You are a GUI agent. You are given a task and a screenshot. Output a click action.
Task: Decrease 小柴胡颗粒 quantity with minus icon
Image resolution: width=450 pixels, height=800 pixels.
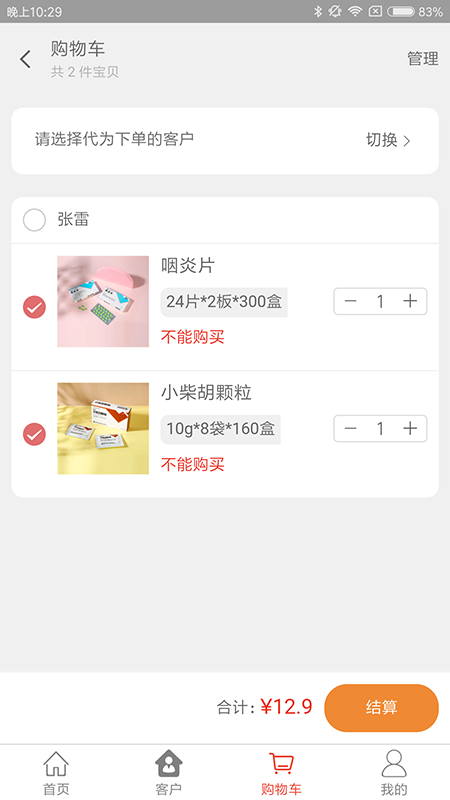click(350, 429)
